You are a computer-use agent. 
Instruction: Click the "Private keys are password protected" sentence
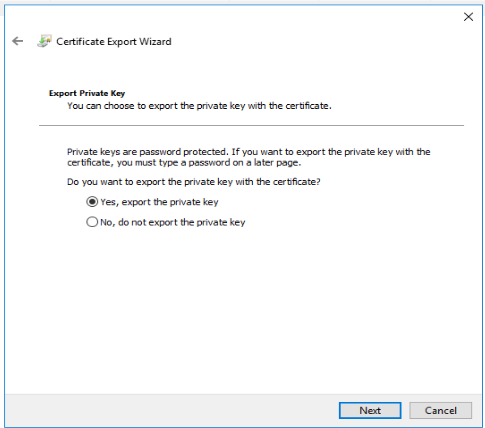(249, 152)
